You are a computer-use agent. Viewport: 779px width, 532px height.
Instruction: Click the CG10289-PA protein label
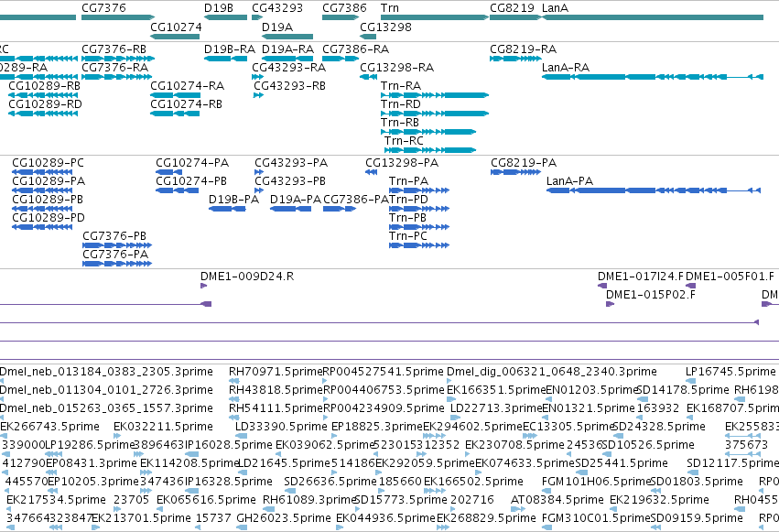(49, 181)
